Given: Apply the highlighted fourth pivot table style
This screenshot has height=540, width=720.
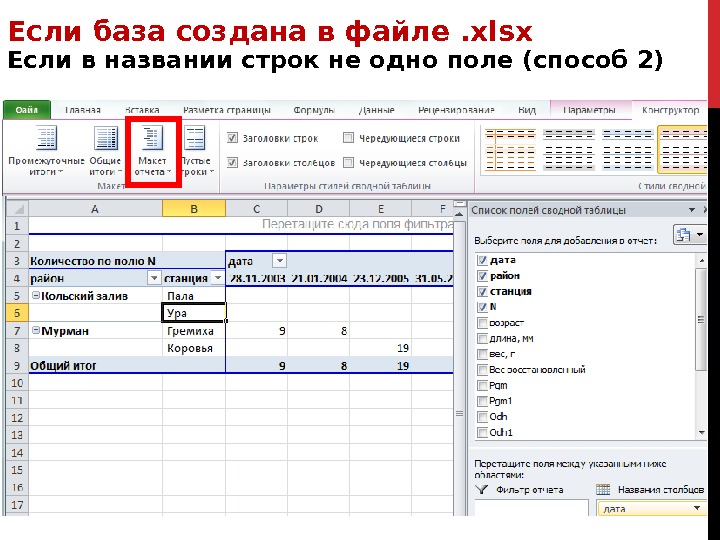Looking at the screenshot, I should tap(682, 150).
